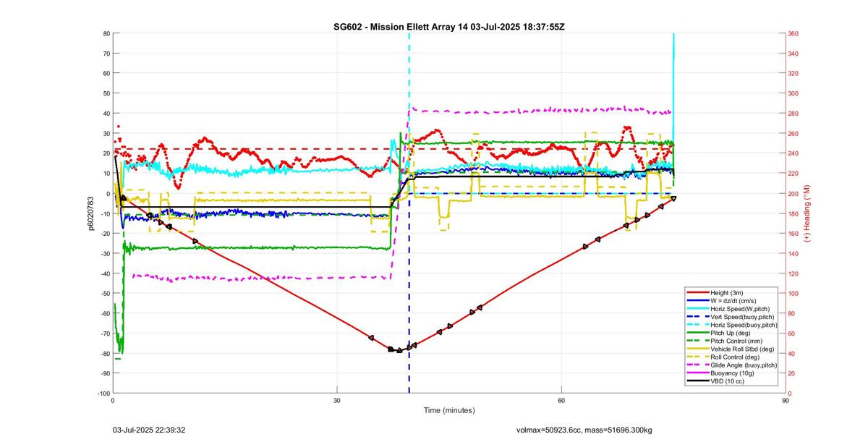Click the x-axis tick label '60'
Viewport: 868px width, 442px height.
[x=561, y=399]
